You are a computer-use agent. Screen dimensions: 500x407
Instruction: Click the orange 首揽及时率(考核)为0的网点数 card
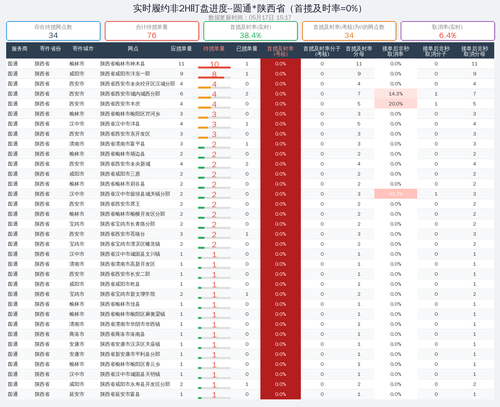(349, 31)
